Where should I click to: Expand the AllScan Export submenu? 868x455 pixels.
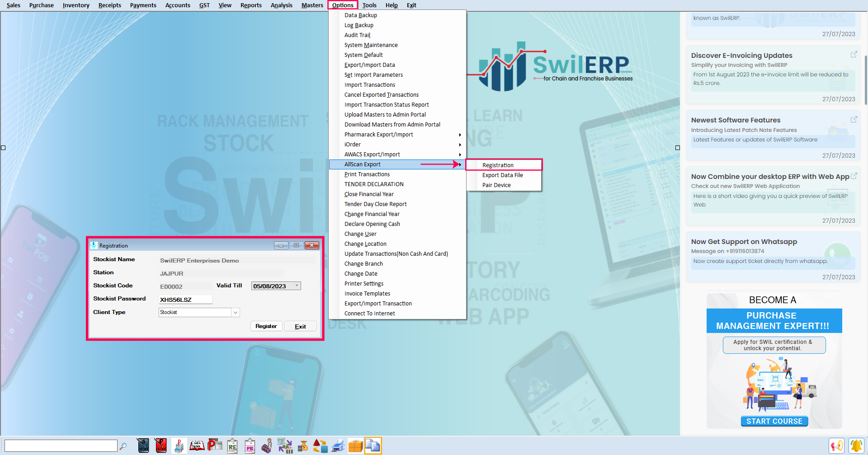(x=397, y=164)
